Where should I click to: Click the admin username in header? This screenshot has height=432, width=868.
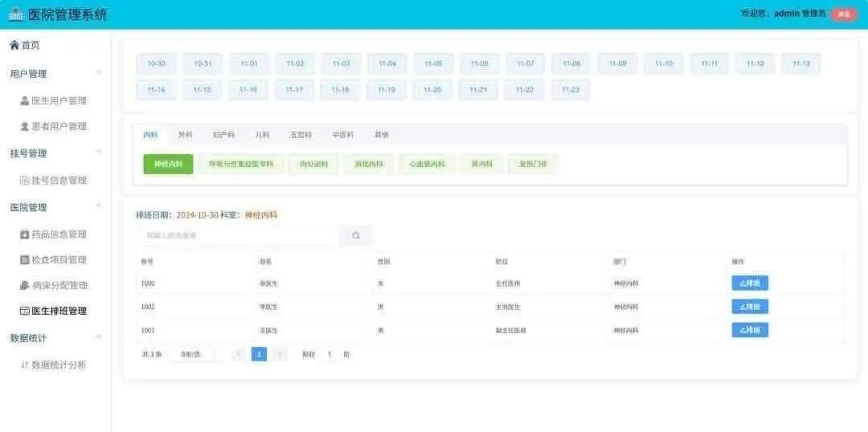coord(787,14)
